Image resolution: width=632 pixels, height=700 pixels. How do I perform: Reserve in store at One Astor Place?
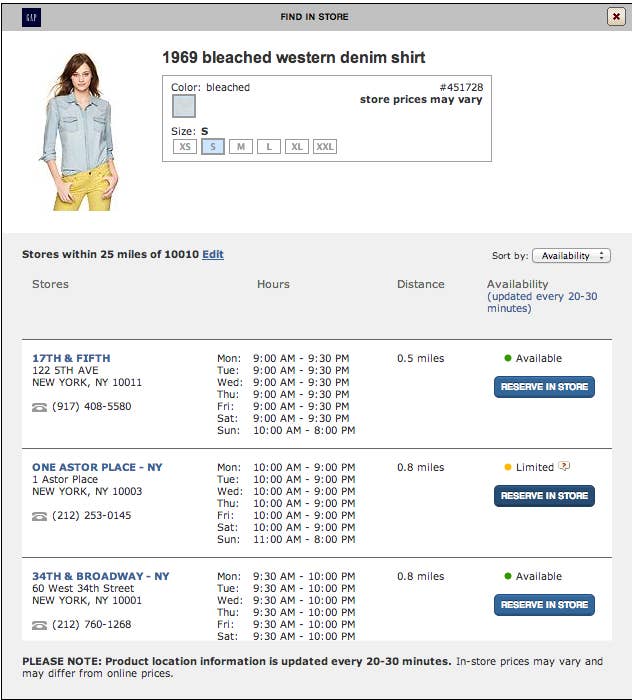tap(544, 496)
